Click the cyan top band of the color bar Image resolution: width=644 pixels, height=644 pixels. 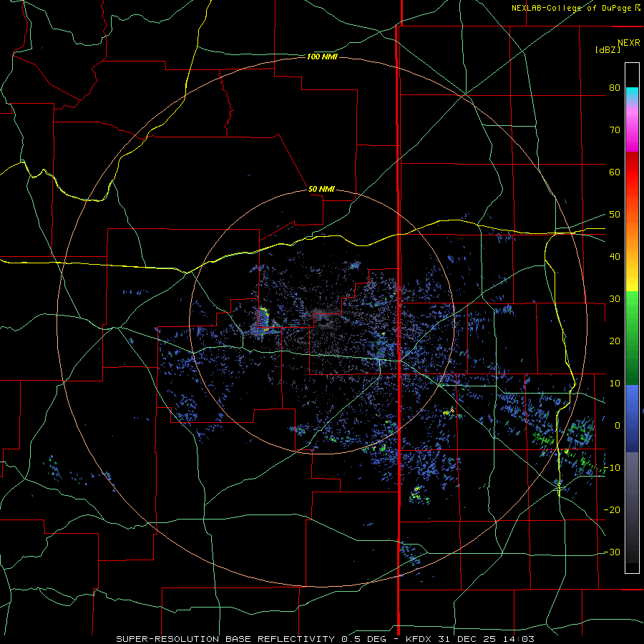(632, 94)
